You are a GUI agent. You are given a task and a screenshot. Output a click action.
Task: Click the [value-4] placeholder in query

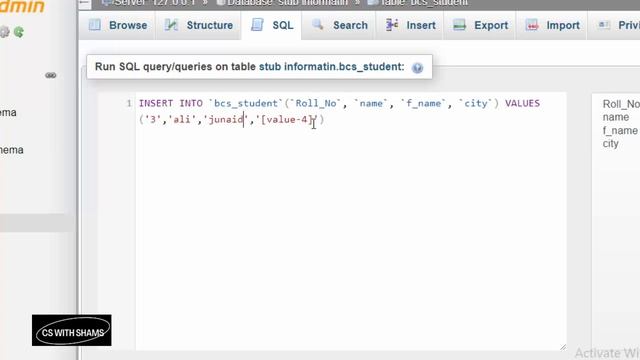point(287,120)
